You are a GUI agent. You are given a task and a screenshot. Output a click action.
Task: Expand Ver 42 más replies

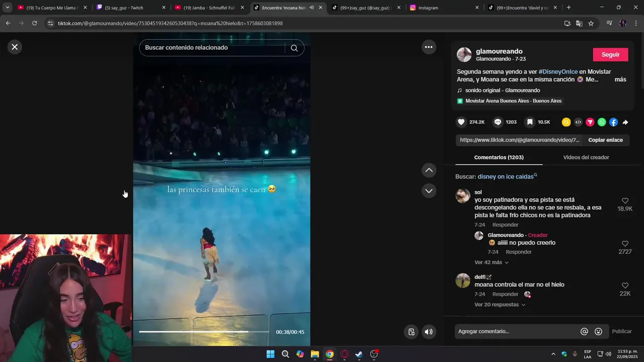492,262
